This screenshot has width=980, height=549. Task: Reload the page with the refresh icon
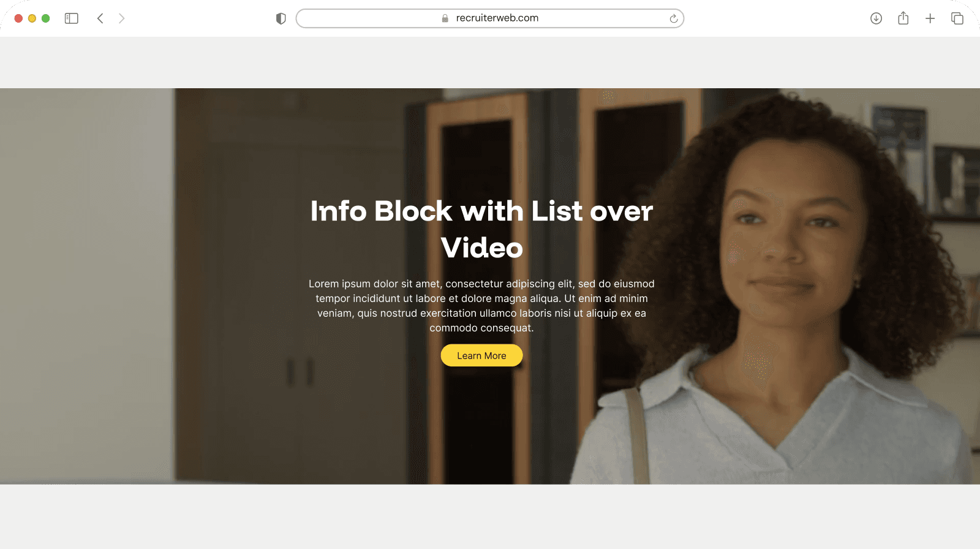(x=674, y=18)
